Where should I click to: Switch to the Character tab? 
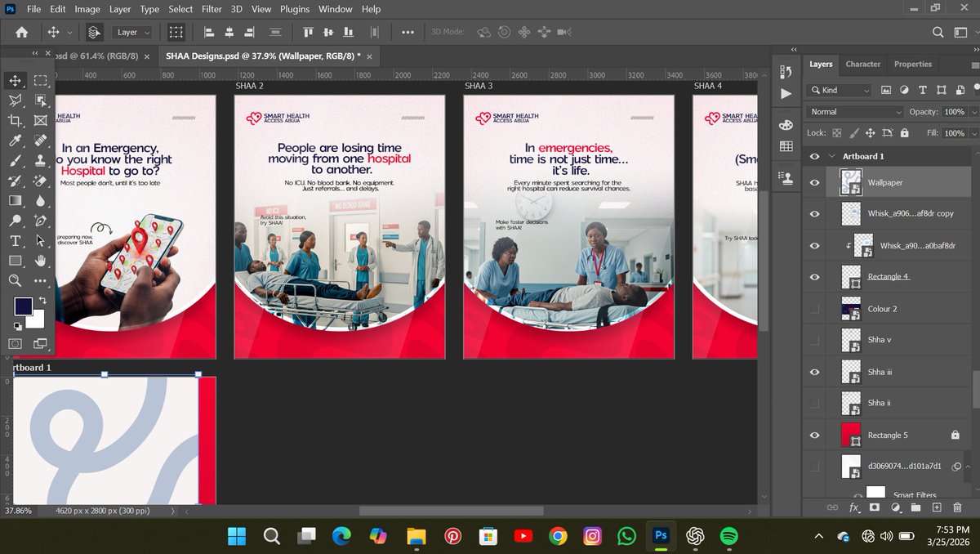coord(862,64)
